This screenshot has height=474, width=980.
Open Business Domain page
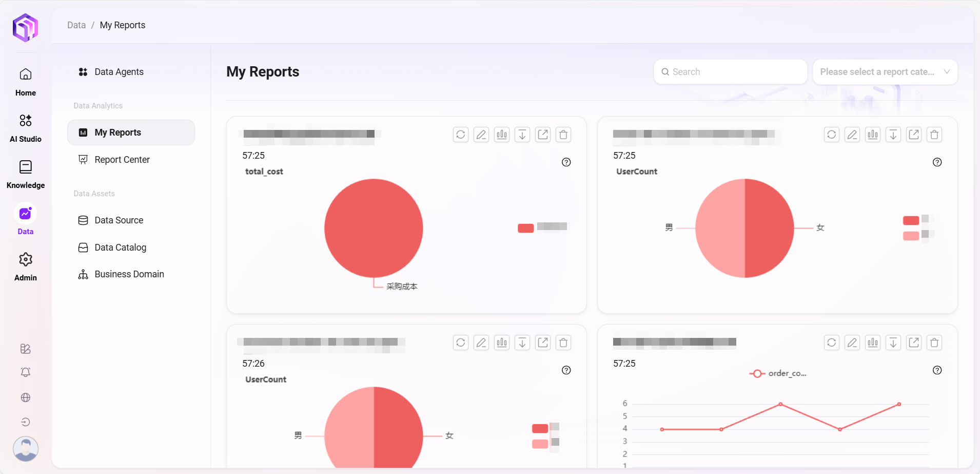click(129, 274)
